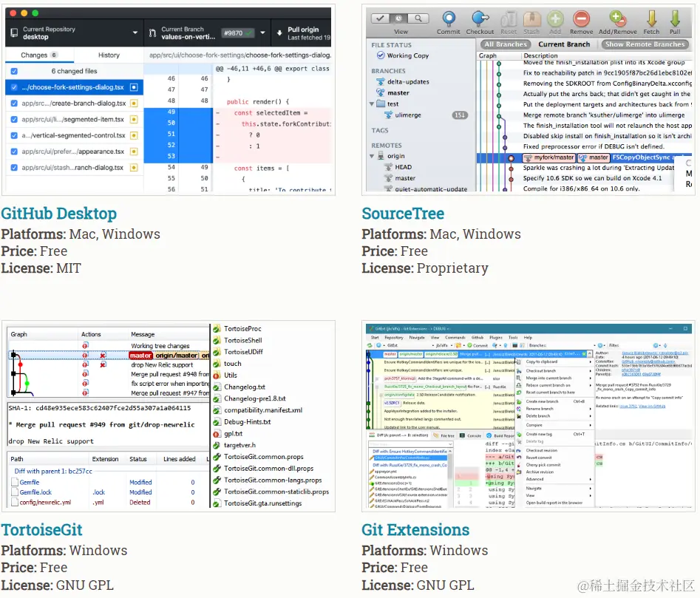Toggle the '6 changed files' select-all checkbox
Screen dimensions: 700x598
click(14, 72)
